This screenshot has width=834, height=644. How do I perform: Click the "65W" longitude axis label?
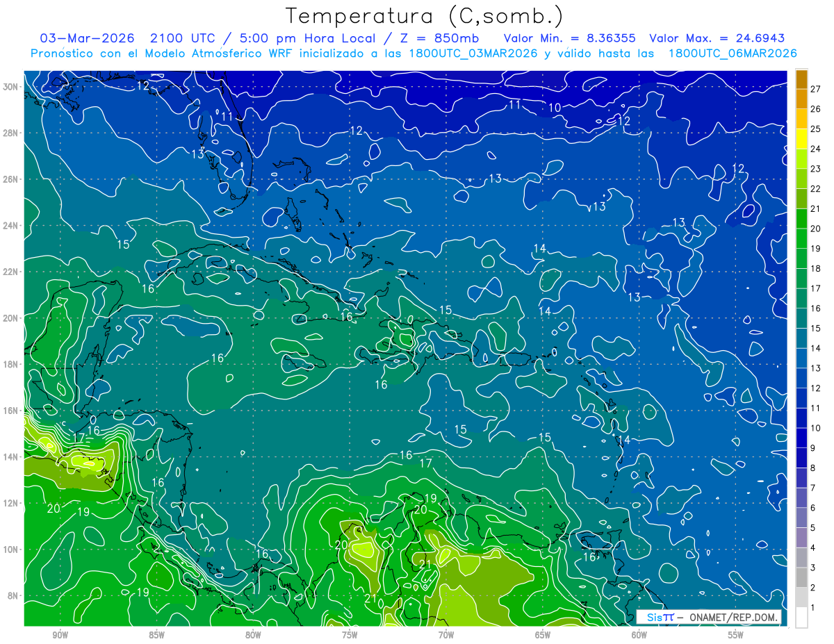(x=543, y=635)
